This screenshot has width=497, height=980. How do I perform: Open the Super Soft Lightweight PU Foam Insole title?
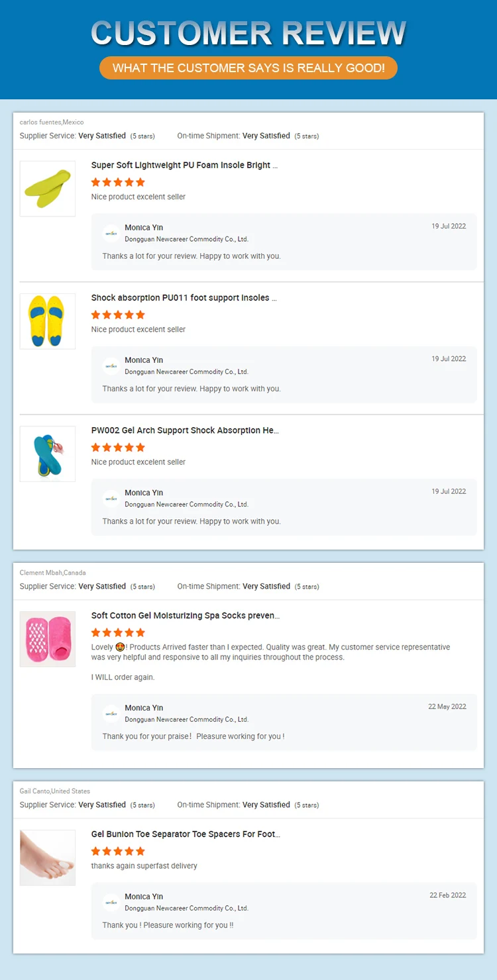184,166
